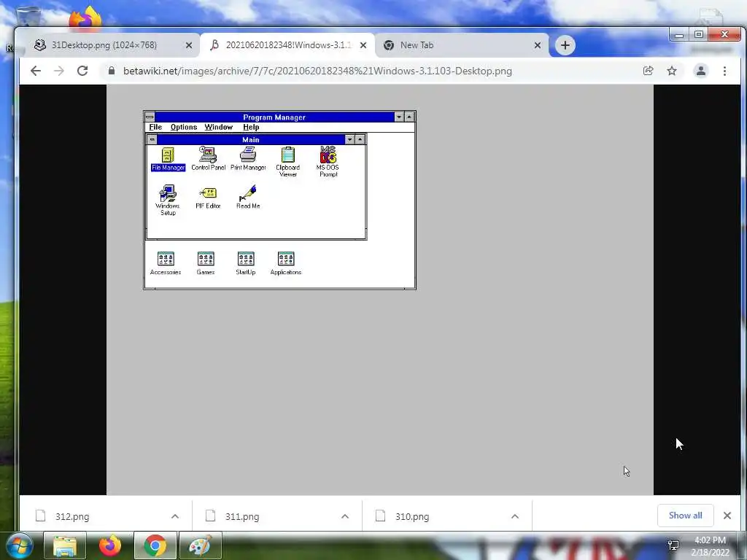The image size is (747, 560).
Task: Open the Program Manager Options menu
Action: [184, 127]
